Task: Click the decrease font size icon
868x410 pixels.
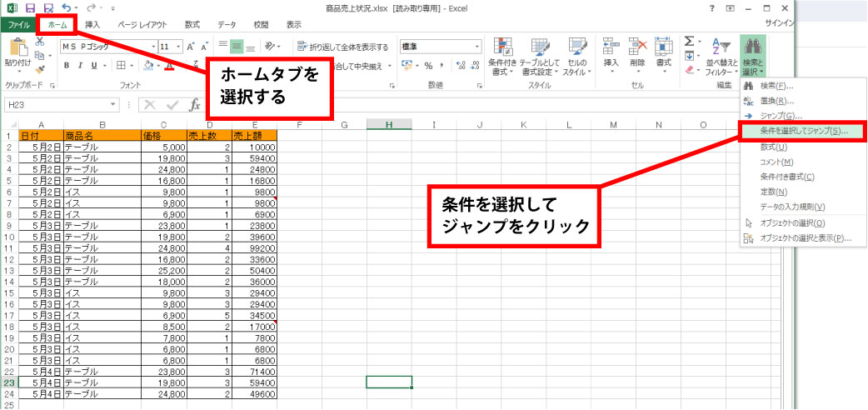Action: [x=204, y=47]
